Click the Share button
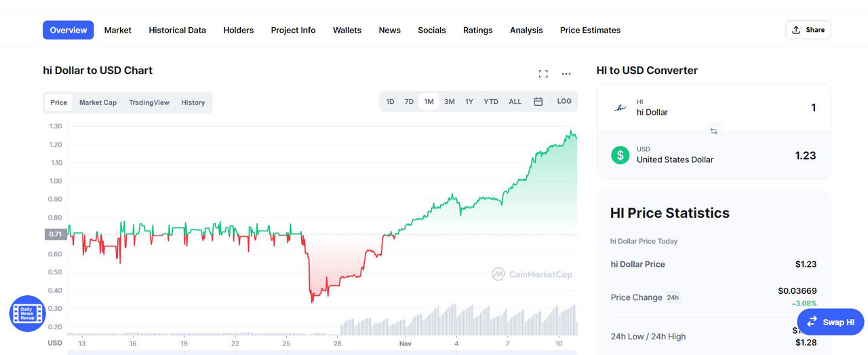 (x=808, y=30)
